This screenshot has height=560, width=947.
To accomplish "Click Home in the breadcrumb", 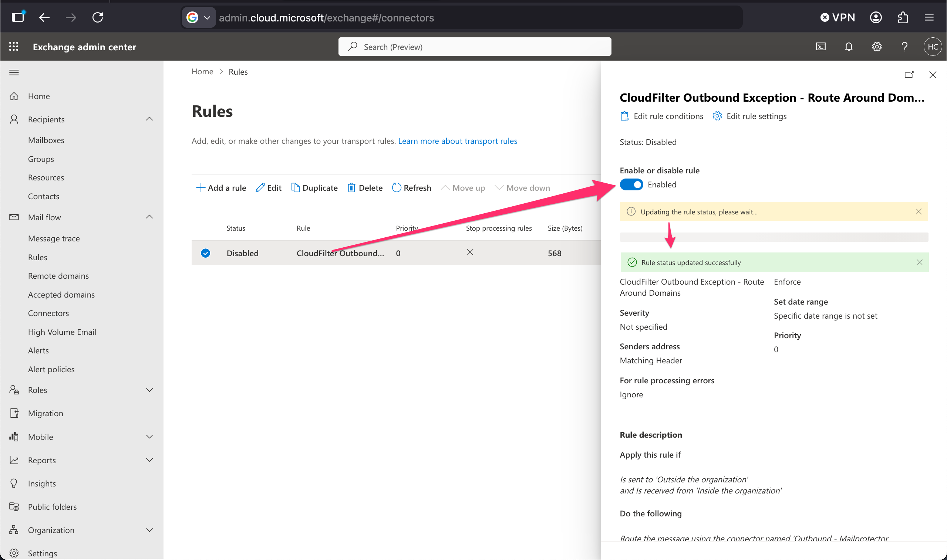I will coord(202,72).
